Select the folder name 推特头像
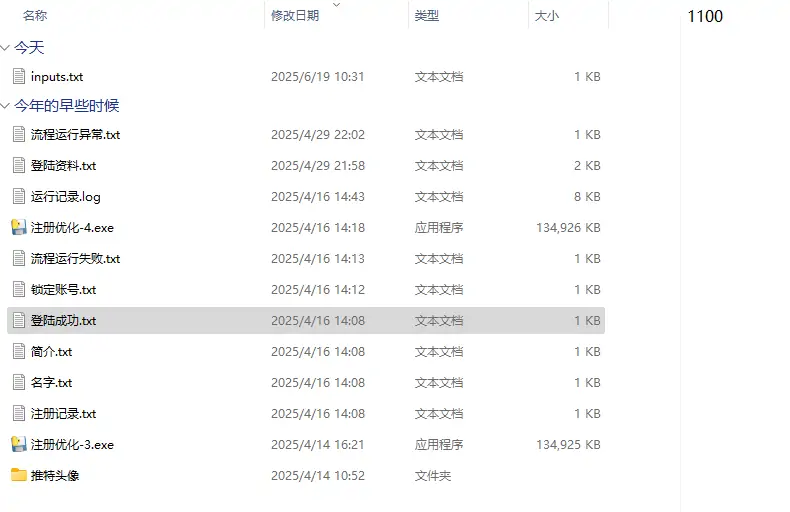790x512 pixels. 55,475
